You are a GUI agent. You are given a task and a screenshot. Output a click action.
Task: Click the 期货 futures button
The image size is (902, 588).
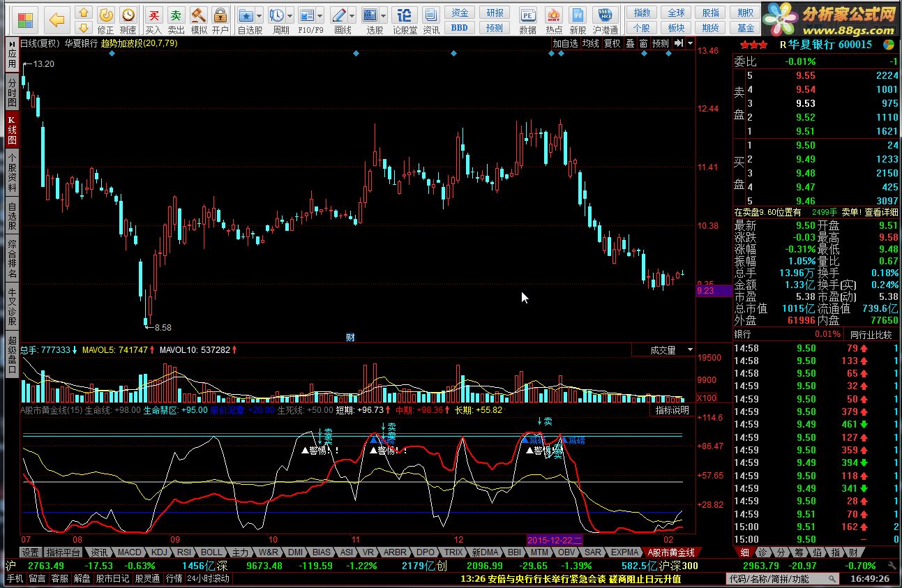(710, 28)
